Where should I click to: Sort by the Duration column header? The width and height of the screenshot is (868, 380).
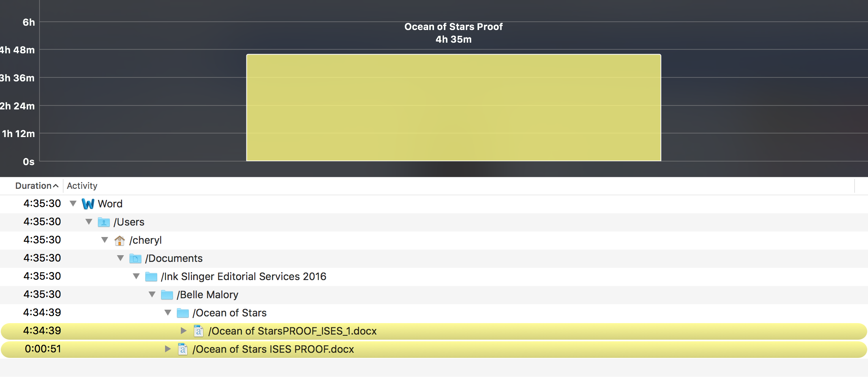tap(34, 186)
